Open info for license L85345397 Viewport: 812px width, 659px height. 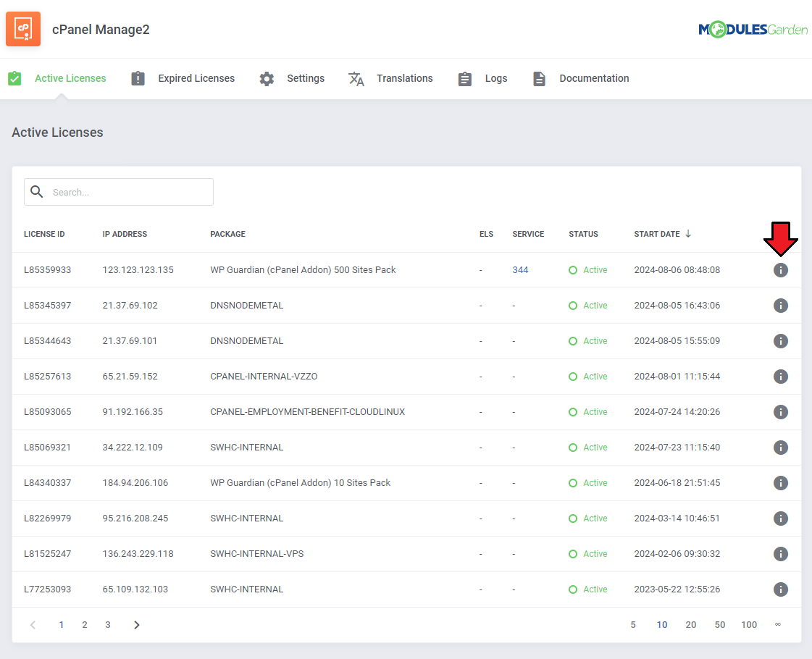pyautogui.click(x=780, y=306)
